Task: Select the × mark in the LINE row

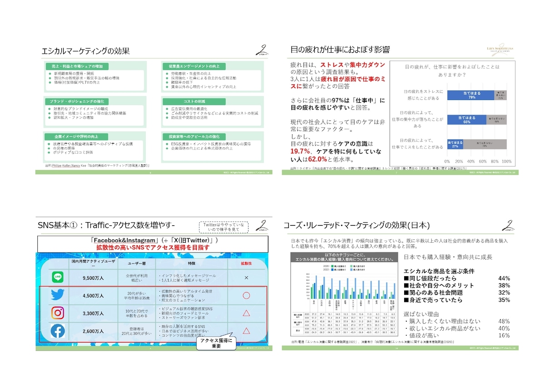Action: [x=246, y=277]
